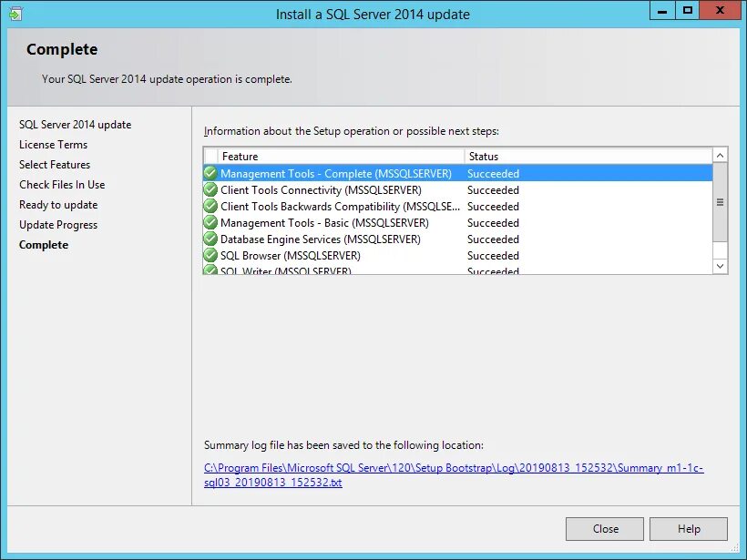Select Management Tools - Complete (MSSQLSERVER) row

(458, 173)
